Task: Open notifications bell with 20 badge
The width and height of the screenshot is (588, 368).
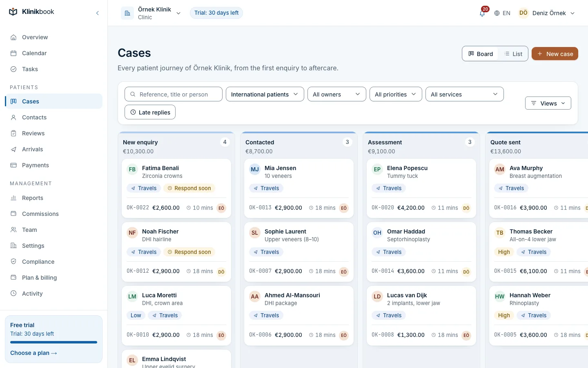Action: point(482,13)
